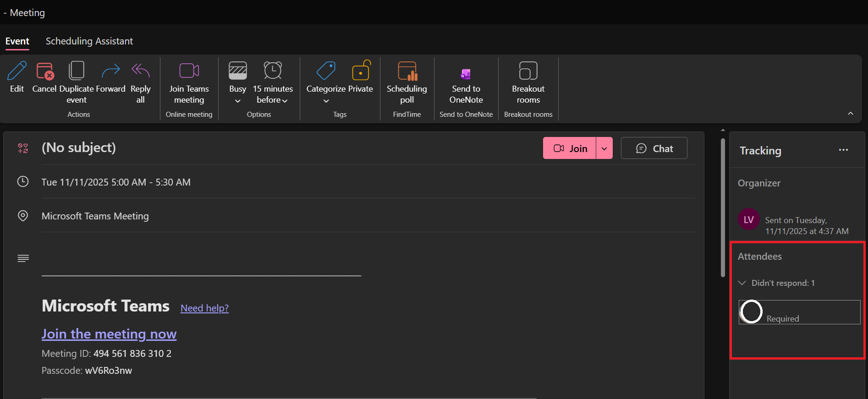Click the Attendees heading in the Tracking pane
Screen dimensions: 868x399
coord(760,257)
